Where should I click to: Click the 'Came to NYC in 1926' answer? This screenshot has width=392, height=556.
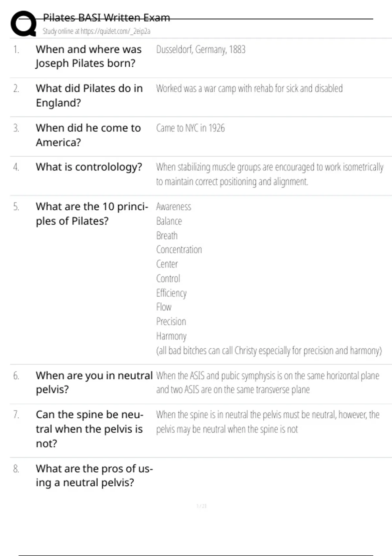point(190,128)
